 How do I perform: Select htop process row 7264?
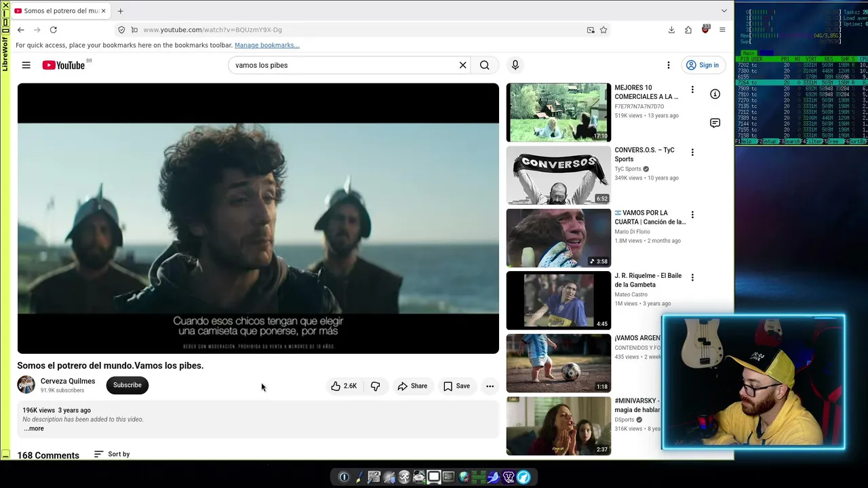[802, 83]
